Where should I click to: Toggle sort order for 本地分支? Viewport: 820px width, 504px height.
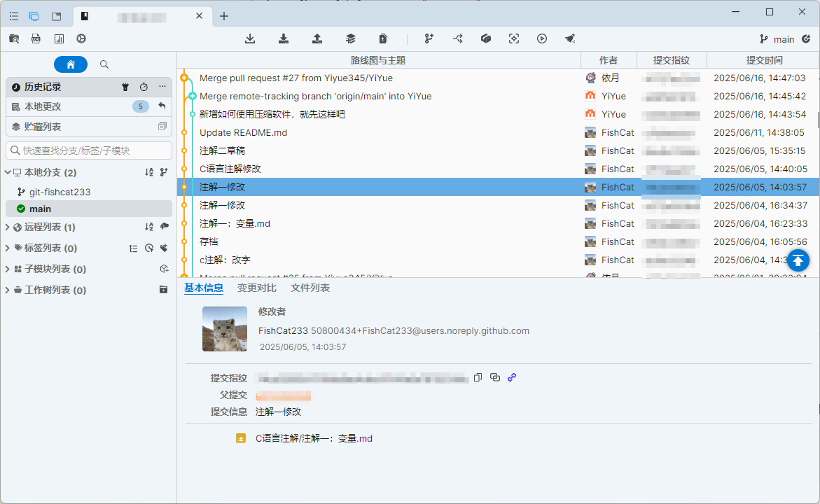tap(148, 172)
